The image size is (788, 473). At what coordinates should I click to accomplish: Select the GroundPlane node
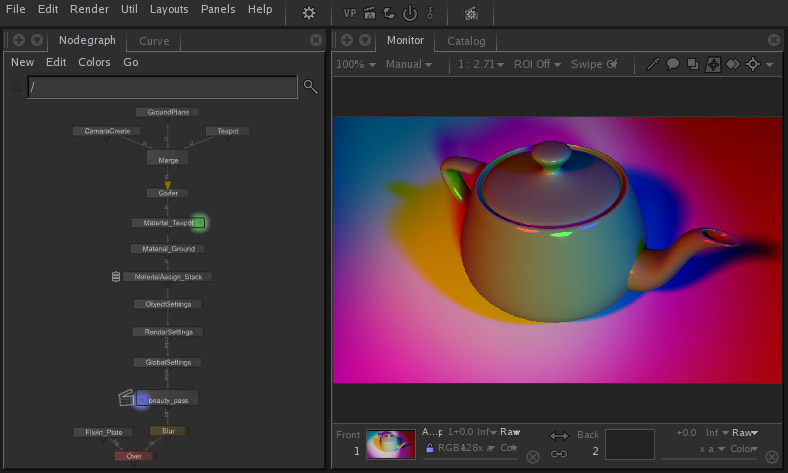168,112
